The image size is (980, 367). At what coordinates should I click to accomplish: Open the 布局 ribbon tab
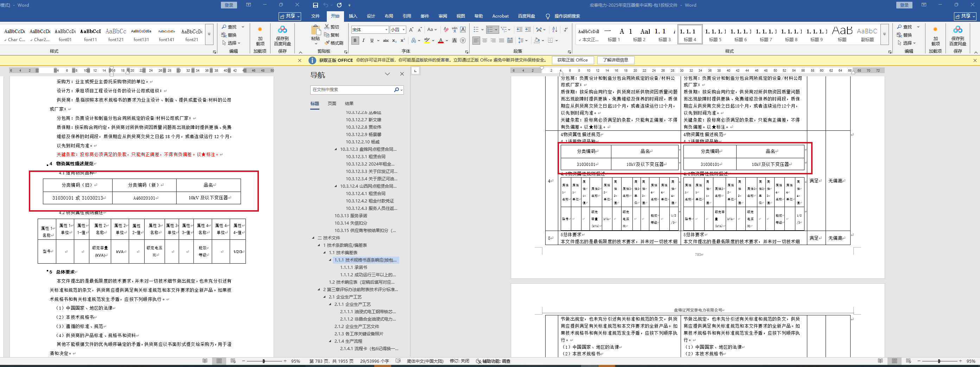[x=389, y=16]
